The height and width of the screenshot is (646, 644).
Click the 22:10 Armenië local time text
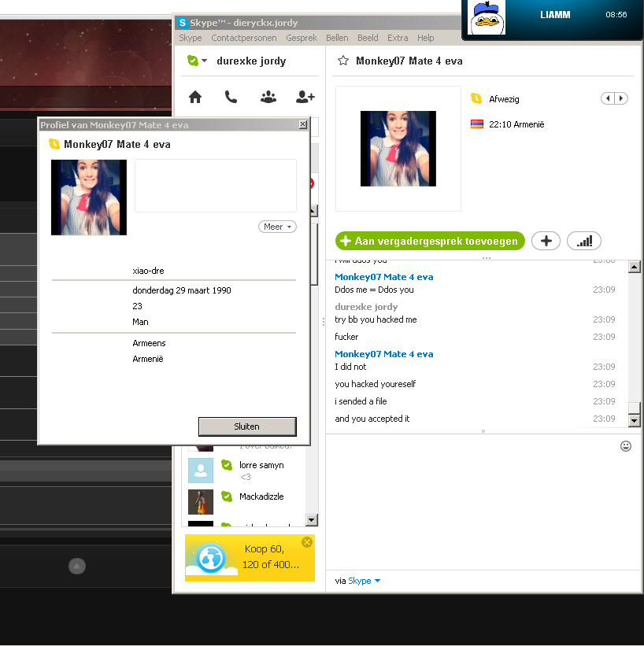coord(516,124)
